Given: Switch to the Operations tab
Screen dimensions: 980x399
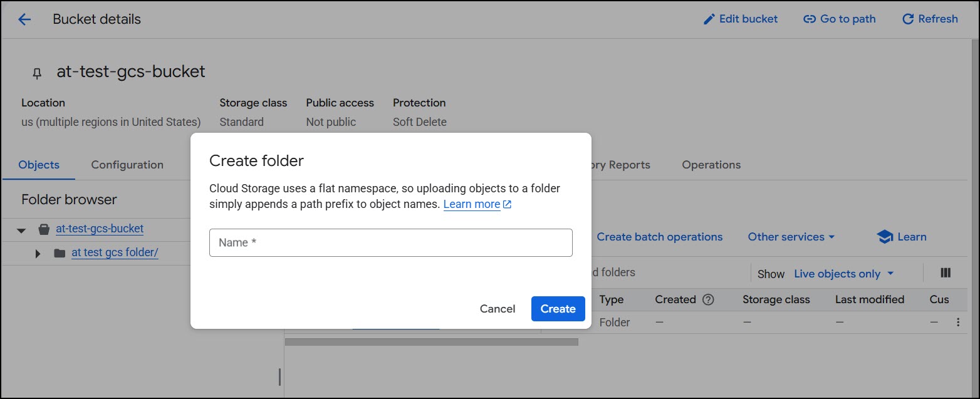Looking at the screenshot, I should pos(711,165).
